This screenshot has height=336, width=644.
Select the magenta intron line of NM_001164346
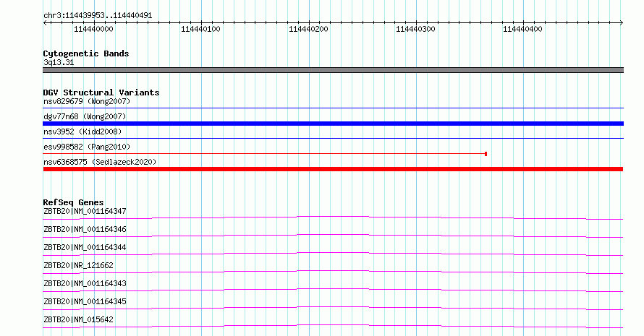click(333, 236)
